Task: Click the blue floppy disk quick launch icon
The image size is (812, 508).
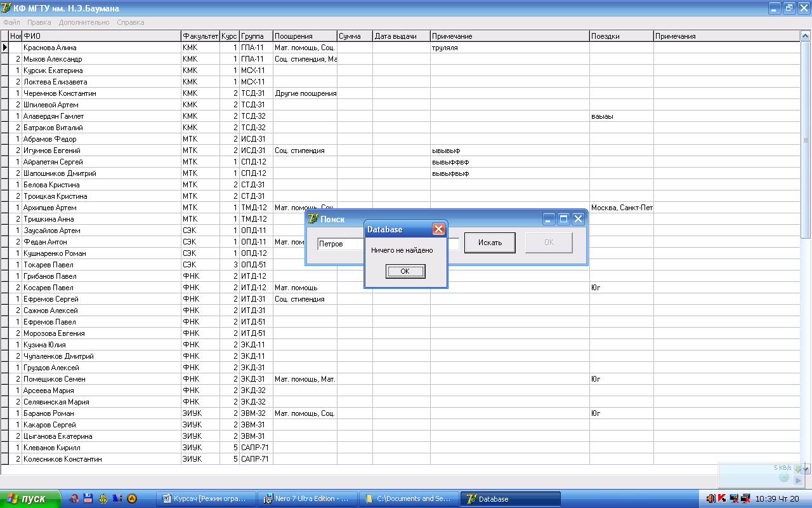Action: tap(88, 498)
